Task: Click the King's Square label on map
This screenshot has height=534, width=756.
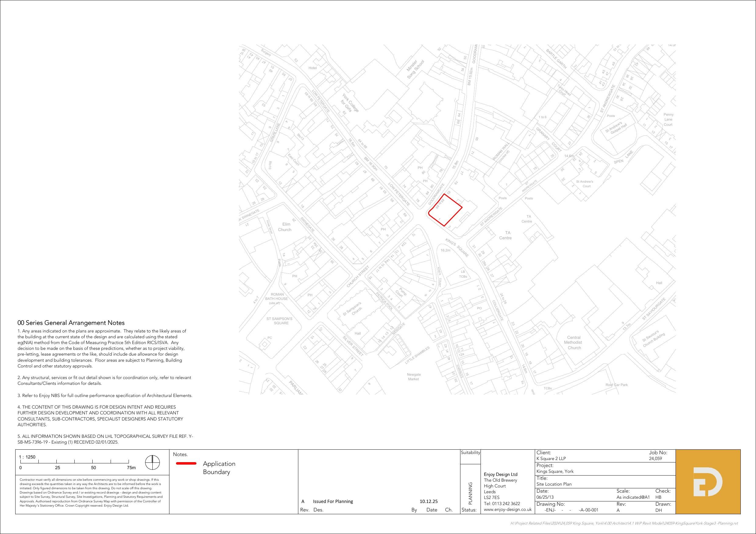Action: click(457, 248)
